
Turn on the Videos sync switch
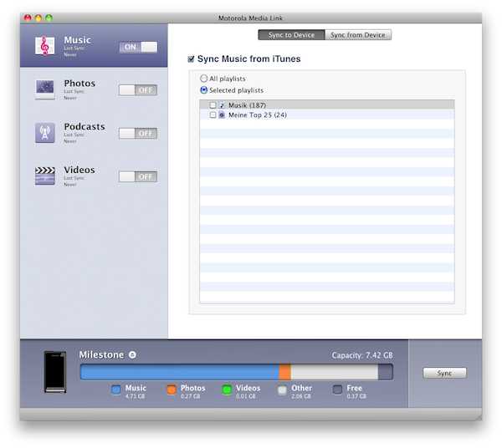[x=138, y=176]
